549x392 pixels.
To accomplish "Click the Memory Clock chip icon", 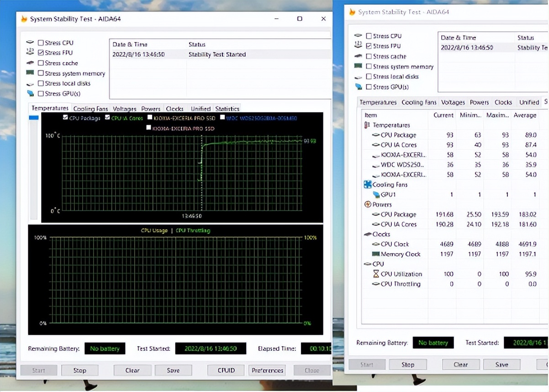I will tap(376, 254).
